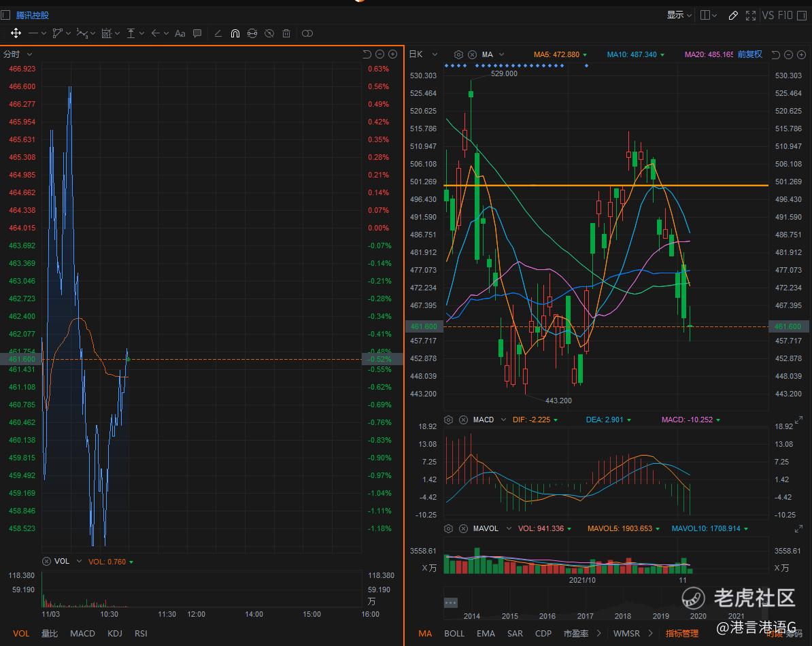
Task: Toggle the pencil drawing toolbar
Action: (733, 15)
